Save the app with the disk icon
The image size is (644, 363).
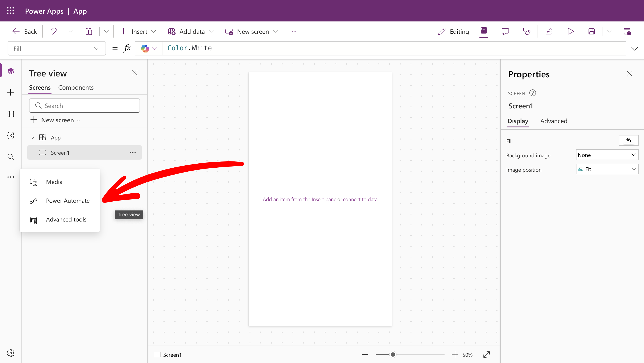point(591,31)
